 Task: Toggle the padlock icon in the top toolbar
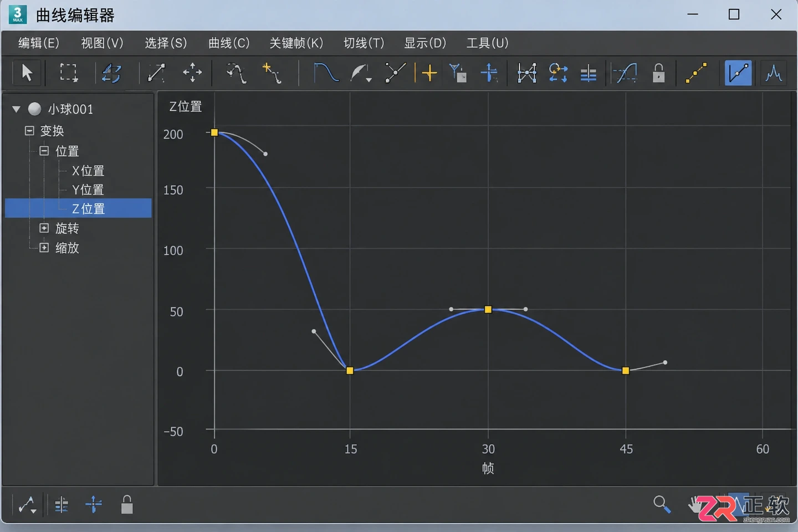[x=658, y=73]
